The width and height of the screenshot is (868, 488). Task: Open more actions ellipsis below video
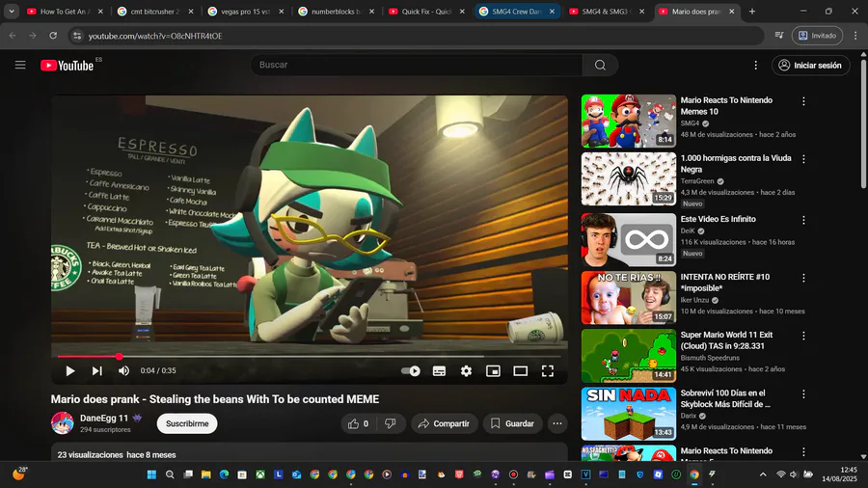click(557, 423)
